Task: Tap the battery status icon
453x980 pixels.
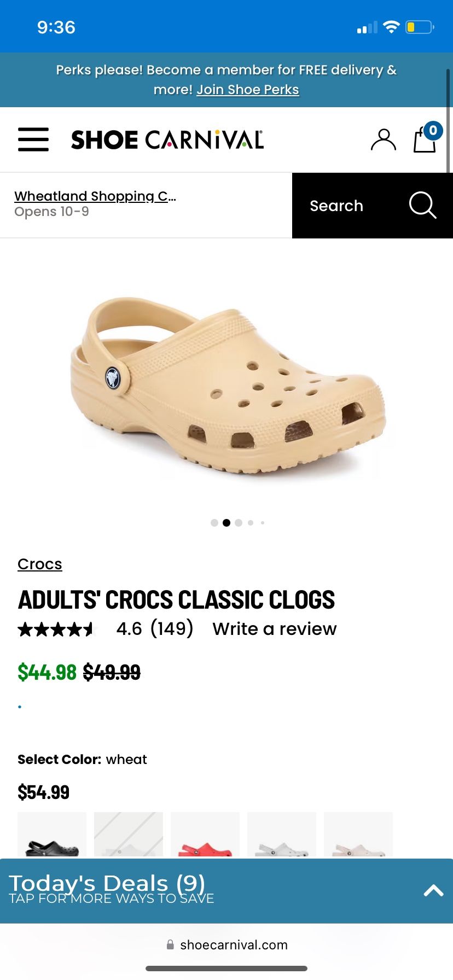Action: pos(420,27)
